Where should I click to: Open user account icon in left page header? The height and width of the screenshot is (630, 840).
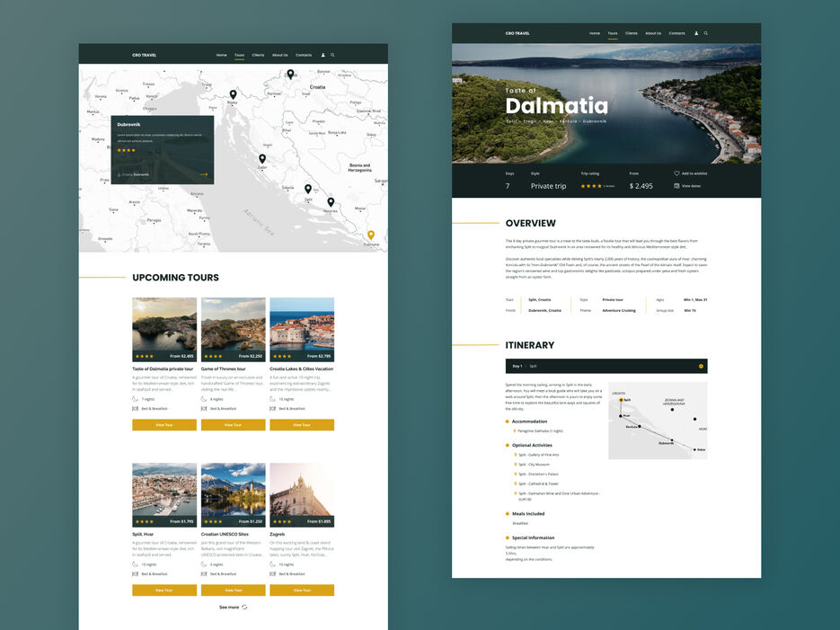323,55
